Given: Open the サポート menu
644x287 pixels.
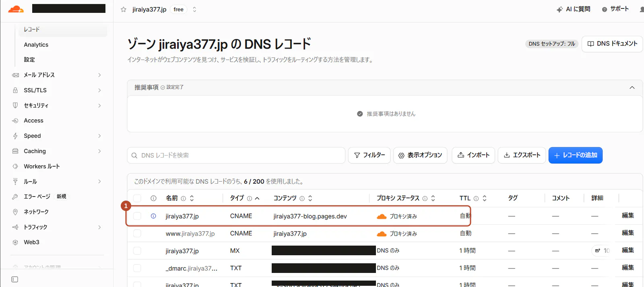Looking at the screenshot, I should tap(615, 9).
